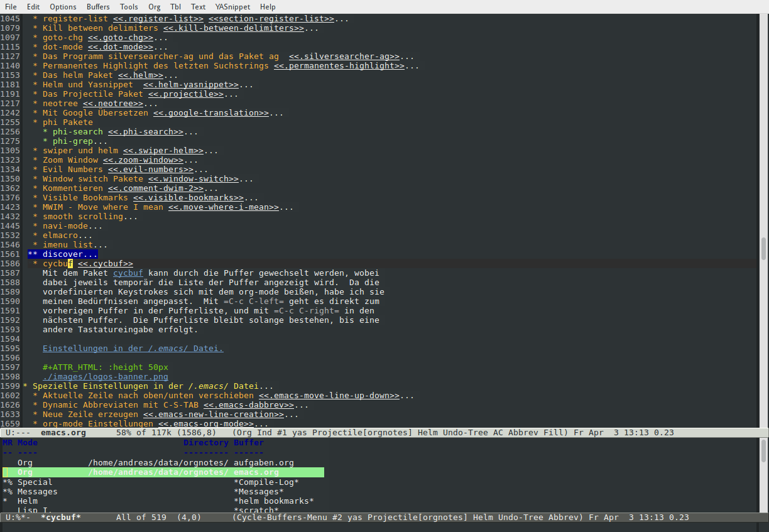769x532 pixels.
Task: Open the 'Einstellungen in der /.emacs/ Datei.' link
Action: coord(133,349)
